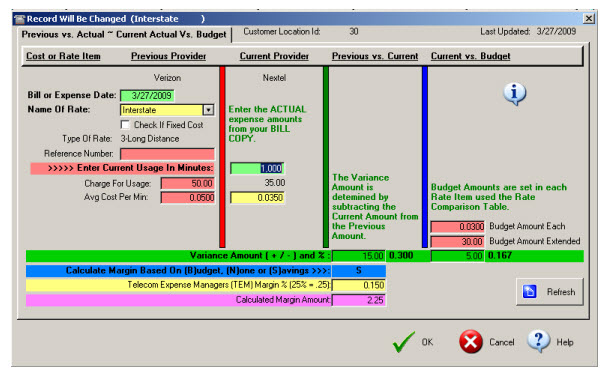Image resolution: width=606 pixels, height=377 pixels.
Task: Click the Previous Provider column header
Action: (169, 56)
